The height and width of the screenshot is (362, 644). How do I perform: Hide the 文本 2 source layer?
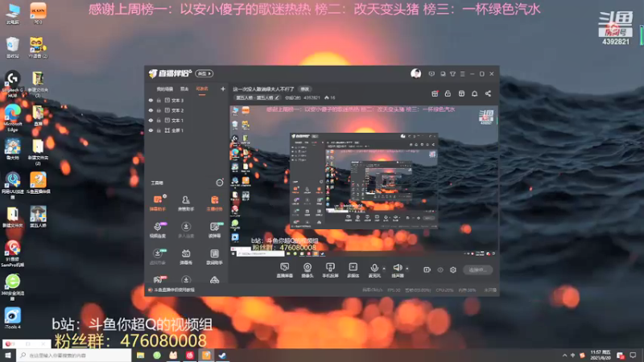(151, 110)
